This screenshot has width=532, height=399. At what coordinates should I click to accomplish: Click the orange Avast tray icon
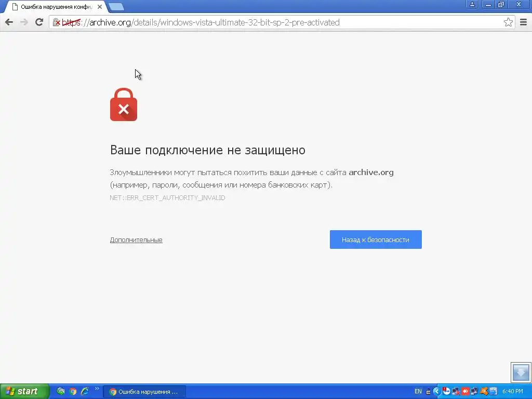click(484, 392)
